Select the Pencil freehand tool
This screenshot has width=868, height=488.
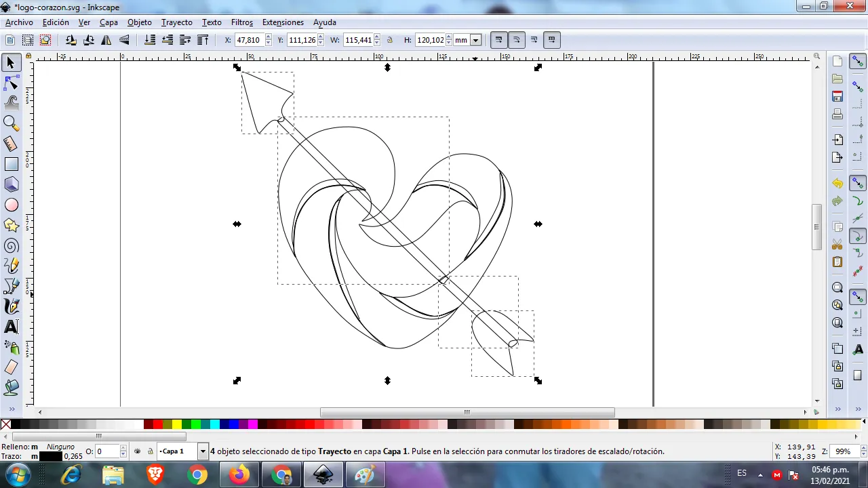pyautogui.click(x=11, y=266)
